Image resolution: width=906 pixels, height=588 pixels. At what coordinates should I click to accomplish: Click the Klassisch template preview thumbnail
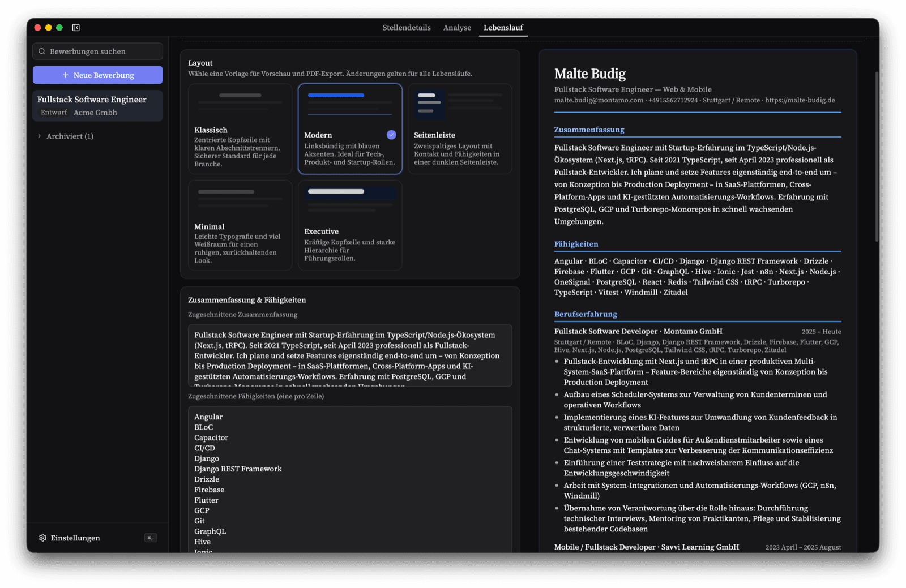pos(240,103)
